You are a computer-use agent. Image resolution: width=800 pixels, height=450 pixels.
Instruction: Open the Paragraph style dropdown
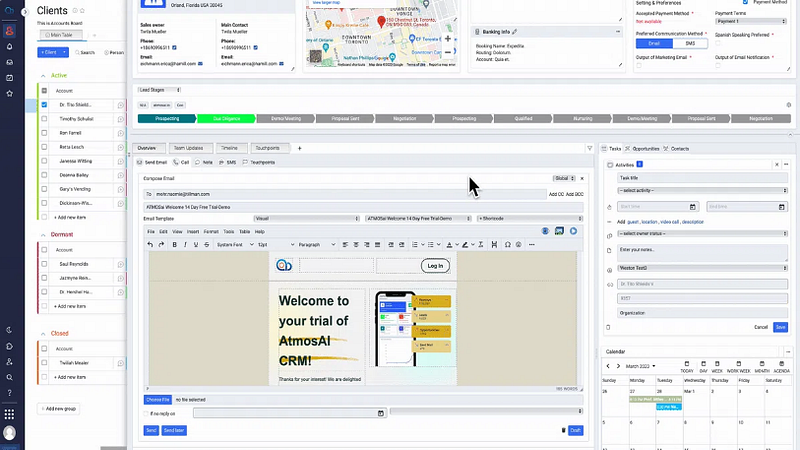click(x=316, y=245)
